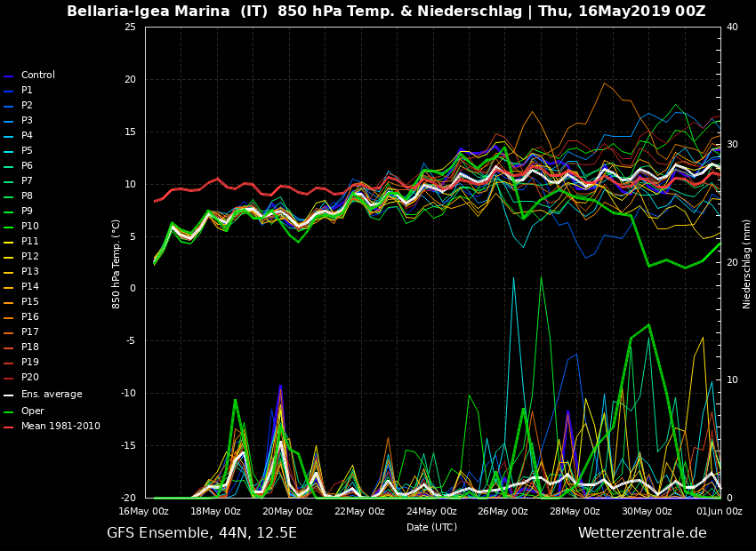Click the 30May 00z date tick
The image size is (756, 551).
(x=647, y=512)
